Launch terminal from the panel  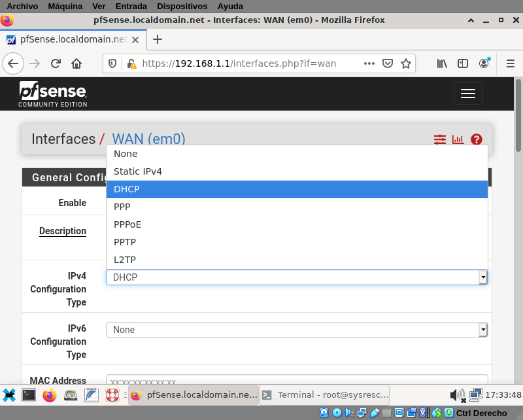pos(29,395)
